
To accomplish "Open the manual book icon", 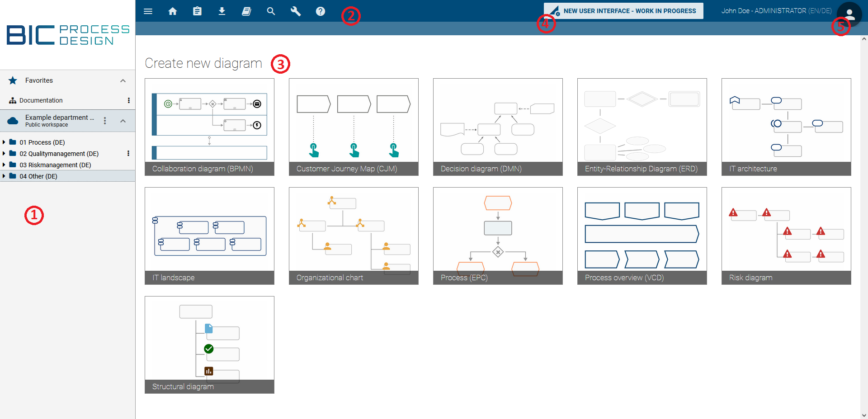I will coord(246,11).
